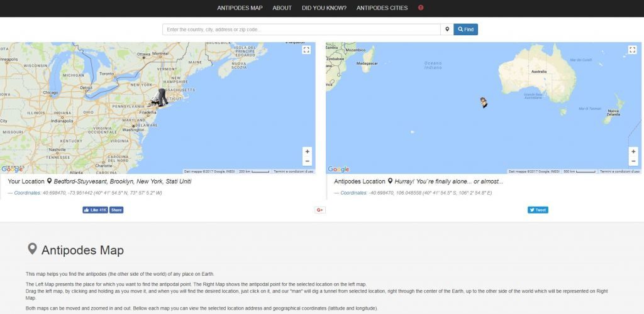Screen dimensions: 644x314
Task: Click the Google Plus share button
Action: (x=320, y=210)
